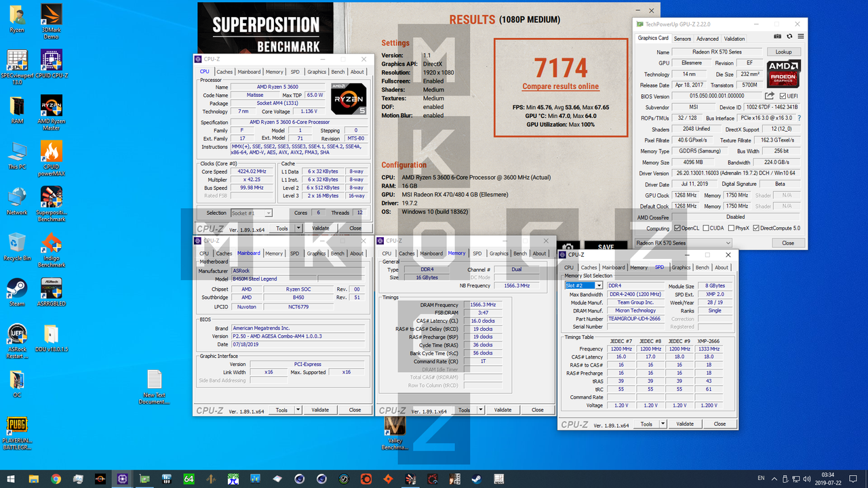Launch the CPUID powerMAX desktop shortcut
The width and height of the screenshot is (868, 488).
click(52, 159)
